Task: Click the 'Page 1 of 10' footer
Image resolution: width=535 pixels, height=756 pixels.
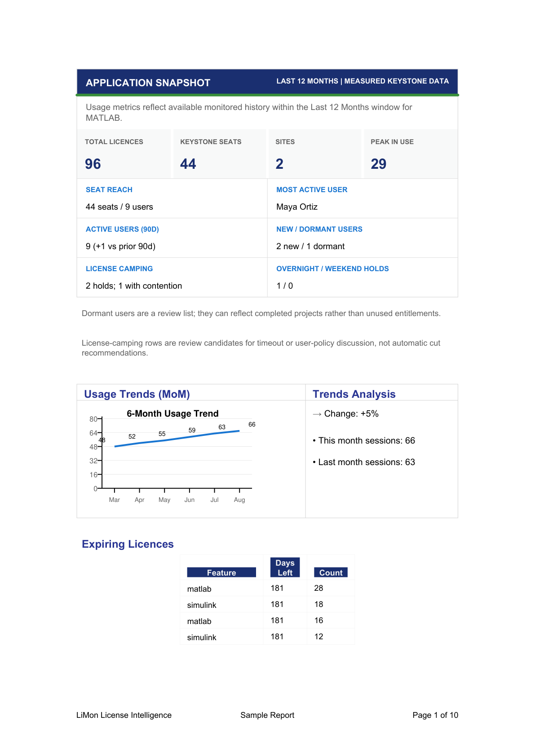Action: point(435,715)
